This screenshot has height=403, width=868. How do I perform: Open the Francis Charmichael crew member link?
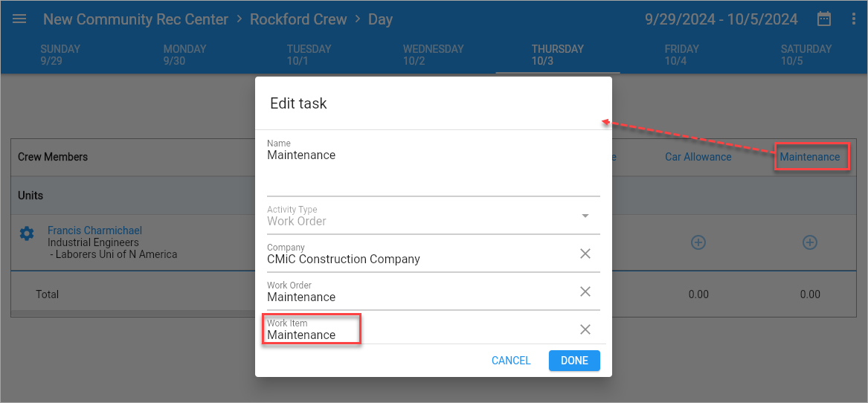94,230
